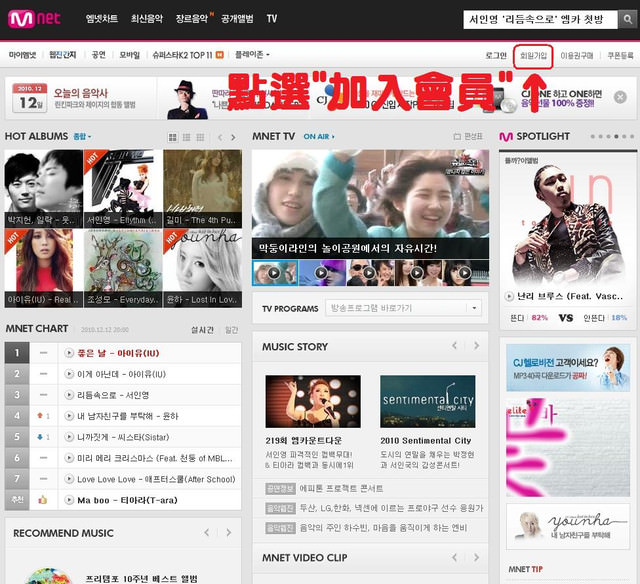
Task: Open the 장르음악 menu
Action: [192, 19]
